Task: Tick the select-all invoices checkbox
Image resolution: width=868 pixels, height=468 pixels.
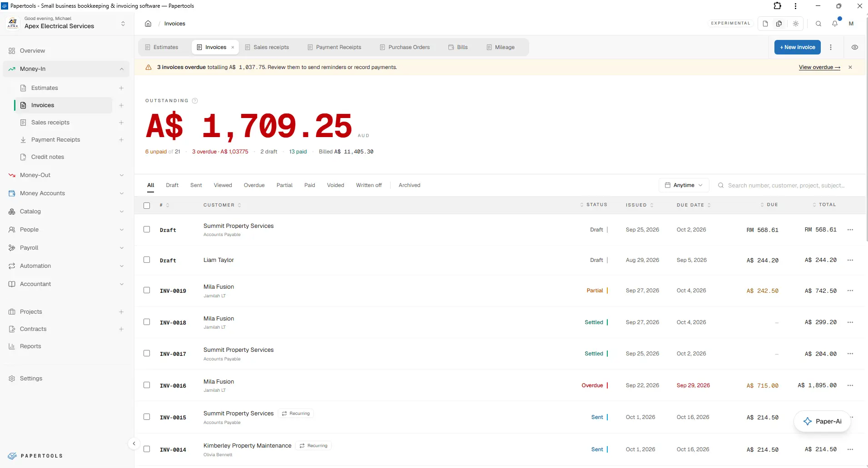Action: [147, 205]
